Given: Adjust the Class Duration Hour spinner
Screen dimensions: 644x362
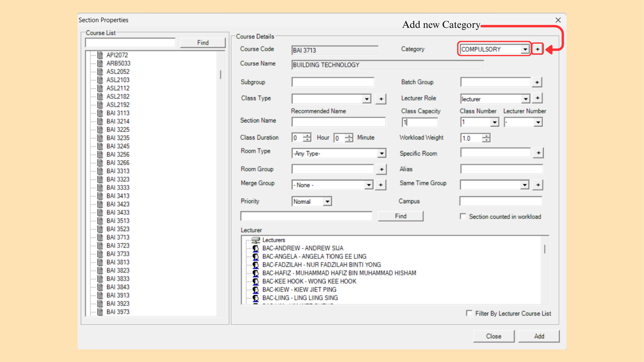Looking at the screenshot, I should tap(307, 138).
